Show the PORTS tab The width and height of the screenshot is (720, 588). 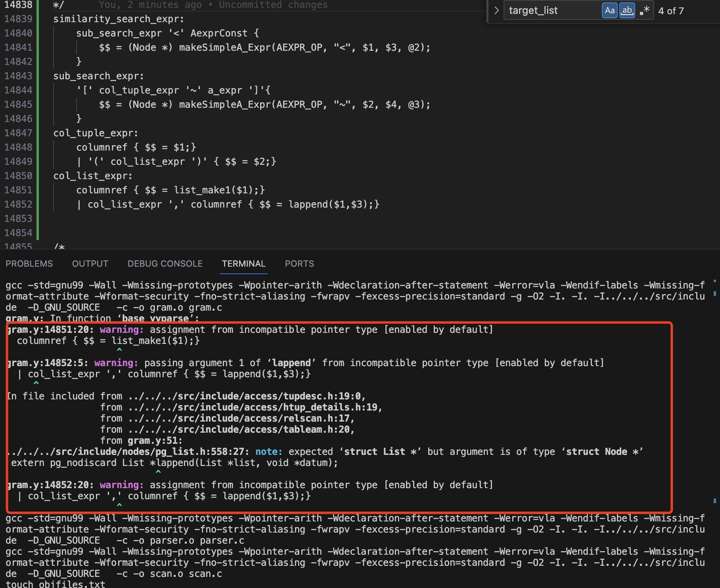tap(299, 264)
